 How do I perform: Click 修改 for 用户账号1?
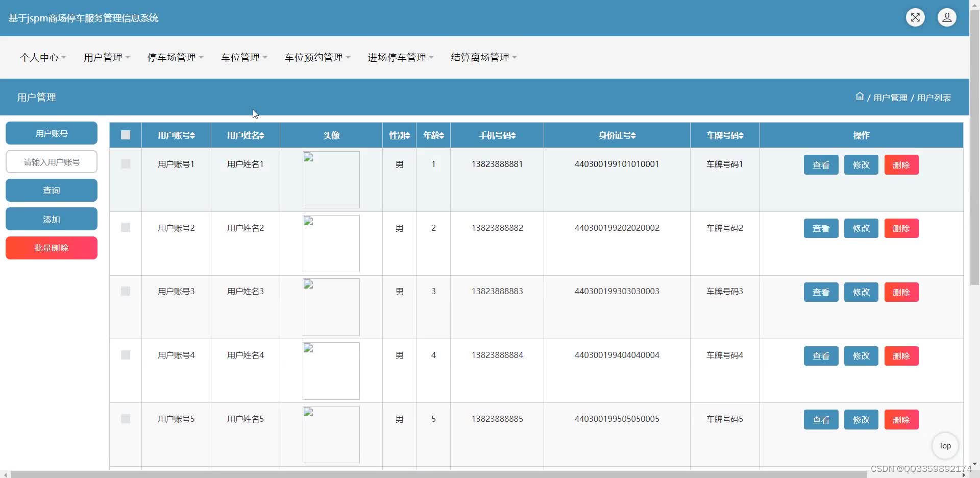tap(861, 165)
